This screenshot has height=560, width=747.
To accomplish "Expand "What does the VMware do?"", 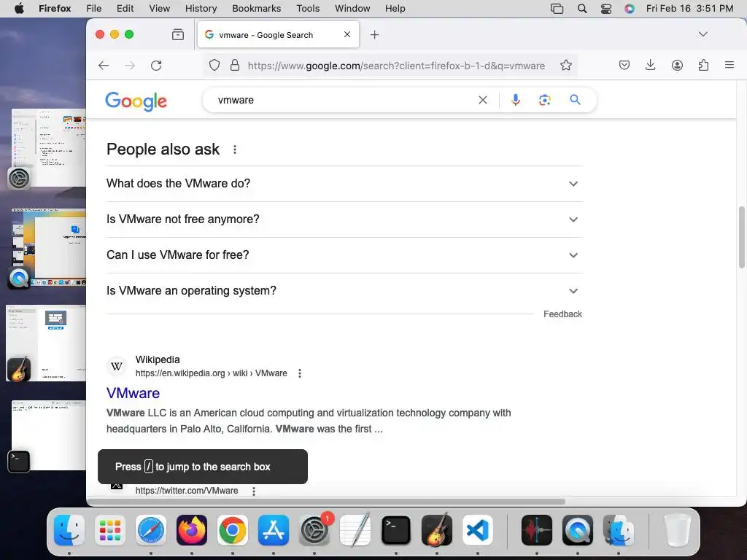I will [x=344, y=184].
